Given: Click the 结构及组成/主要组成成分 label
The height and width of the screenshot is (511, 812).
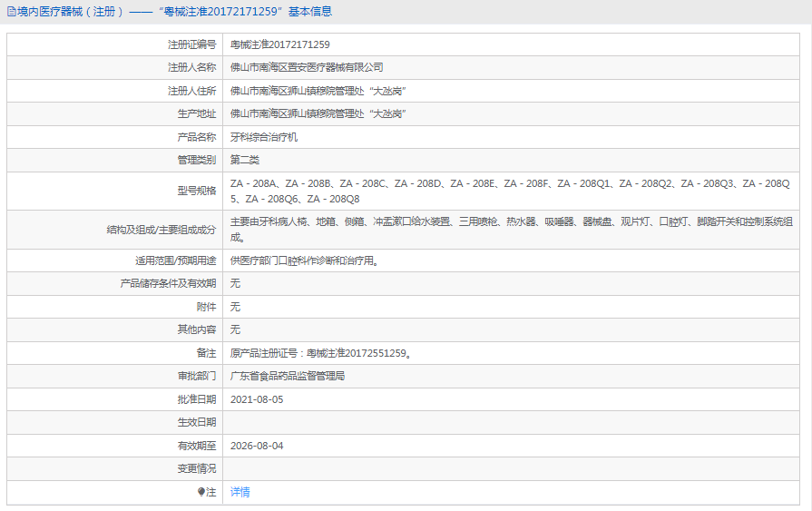Looking at the screenshot, I should (161, 229).
